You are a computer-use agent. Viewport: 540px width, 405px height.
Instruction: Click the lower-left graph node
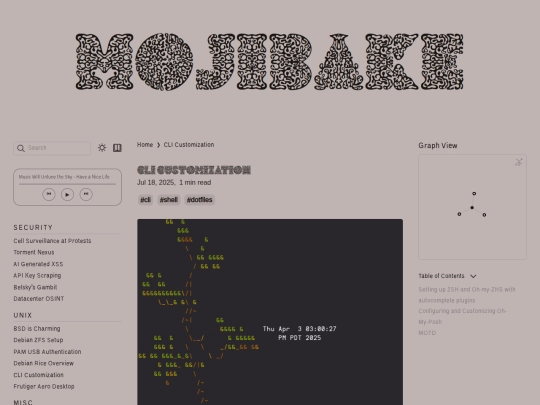pos(459,214)
